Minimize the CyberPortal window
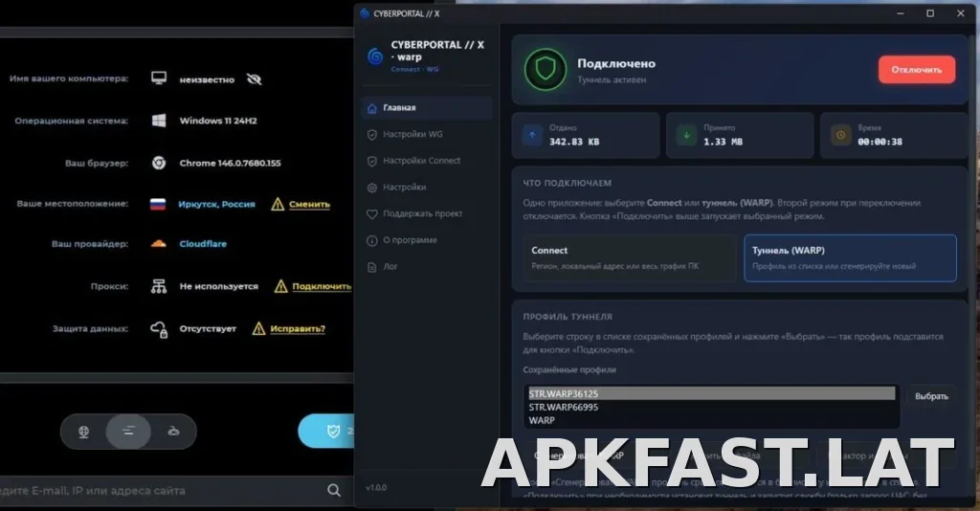 click(901, 13)
